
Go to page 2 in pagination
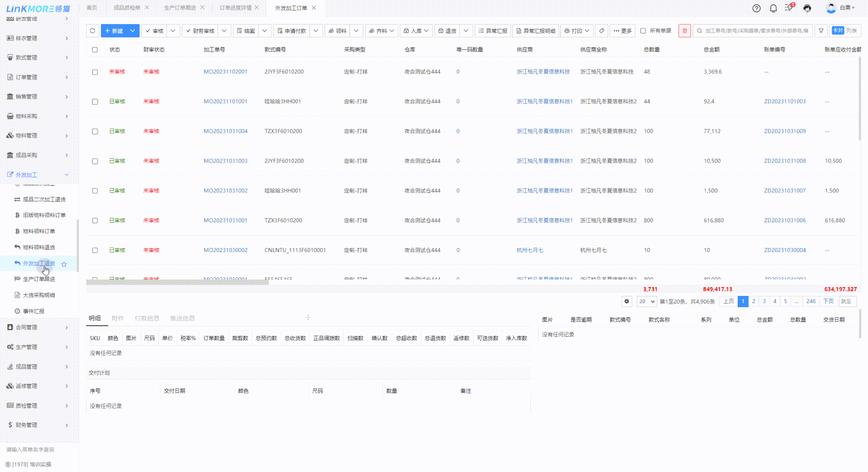coord(753,301)
